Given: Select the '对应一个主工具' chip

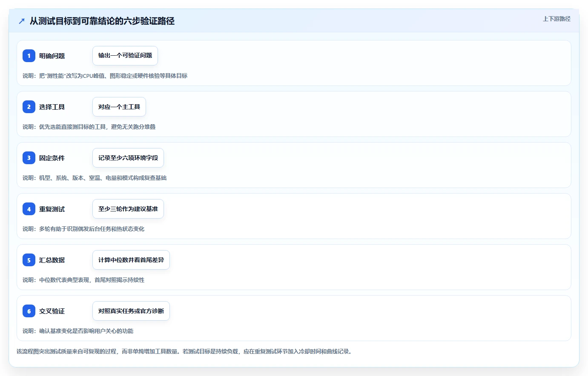Looking at the screenshot, I should click(119, 107).
